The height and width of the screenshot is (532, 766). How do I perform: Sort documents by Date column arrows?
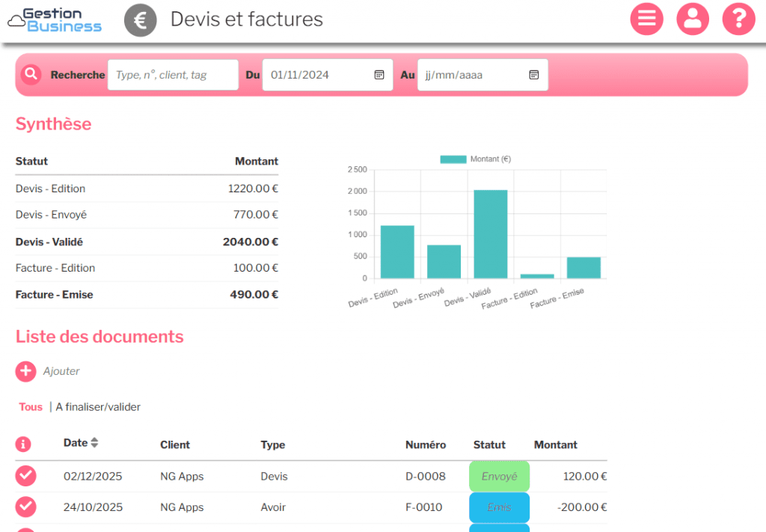tap(94, 443)
